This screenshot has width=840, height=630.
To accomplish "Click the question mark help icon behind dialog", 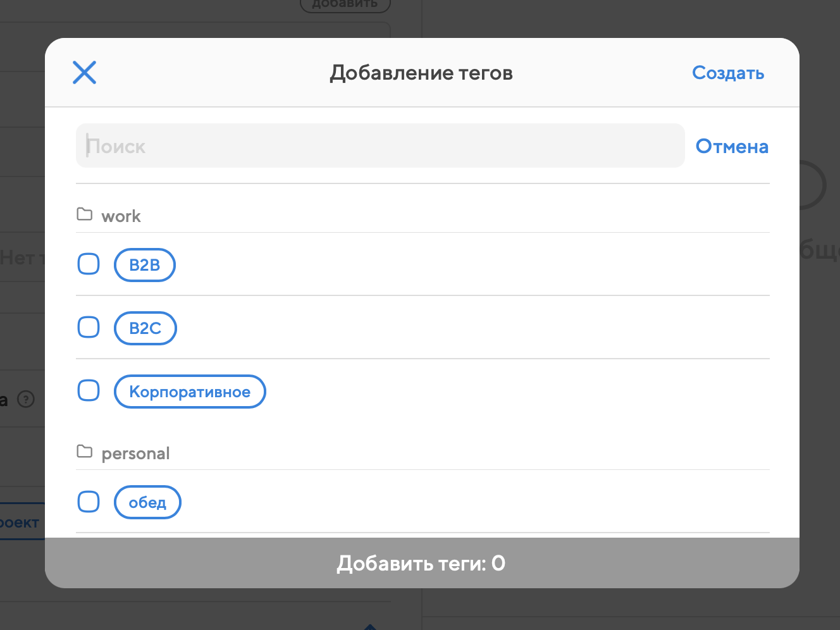I will tap(26, 400).
